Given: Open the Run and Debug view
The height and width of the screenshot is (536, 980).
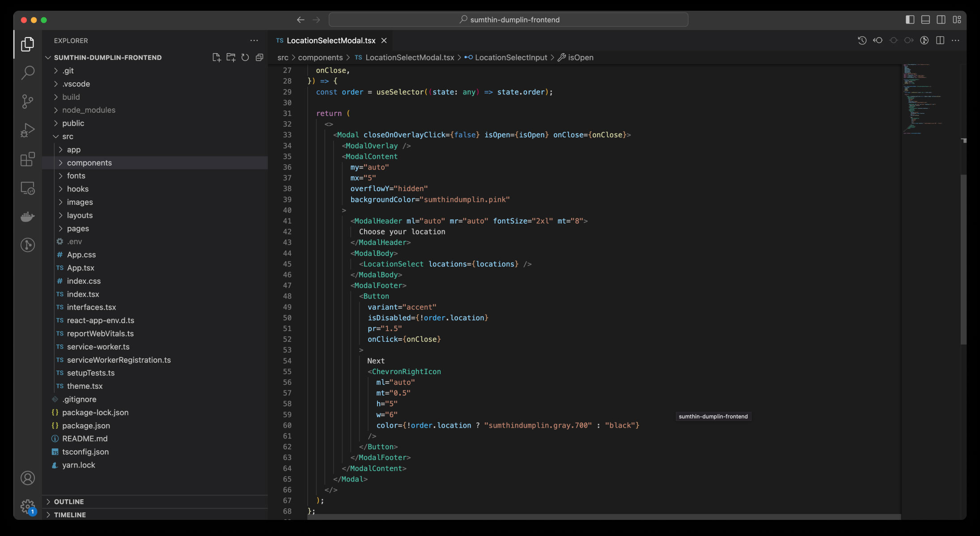Looking at the screenshot, I should pyautogui.click(x=28, y=130).
